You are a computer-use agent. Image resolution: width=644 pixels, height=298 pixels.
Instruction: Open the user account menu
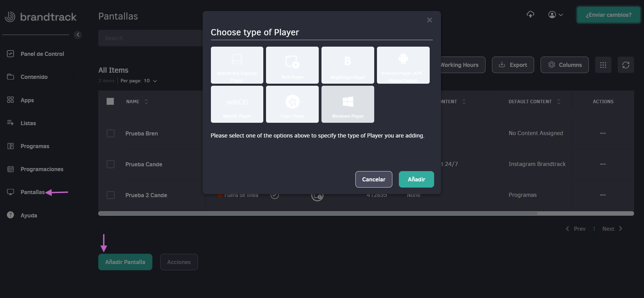pos(556,15)
